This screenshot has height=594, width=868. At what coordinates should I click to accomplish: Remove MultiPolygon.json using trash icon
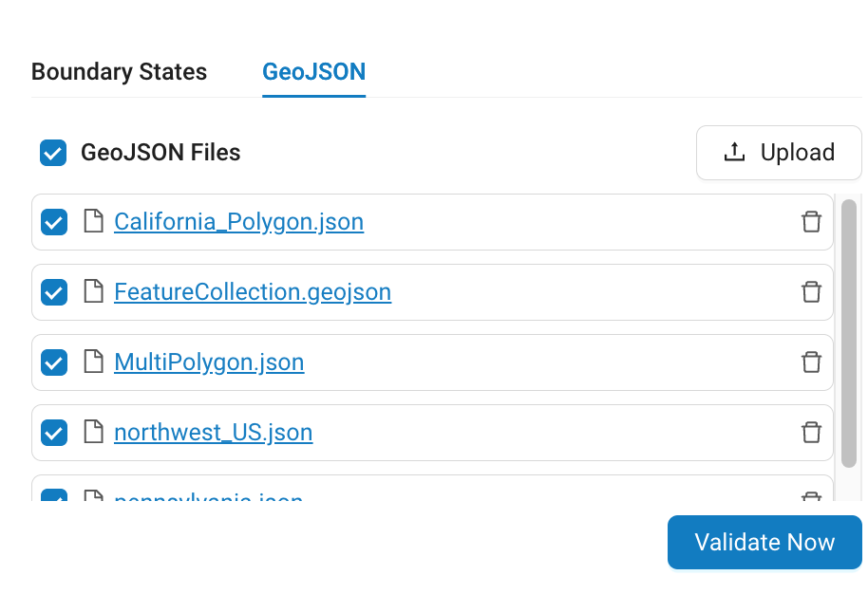811,362
